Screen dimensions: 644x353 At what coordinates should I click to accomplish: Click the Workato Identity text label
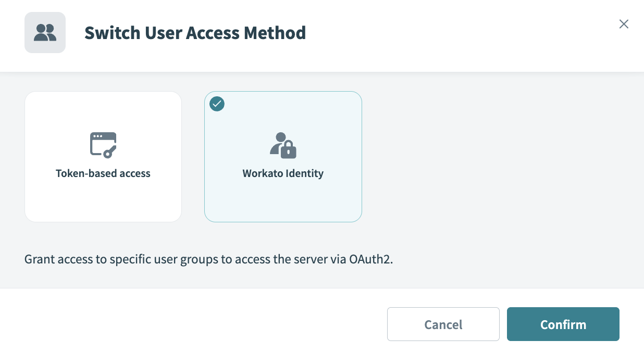click(x=283, y=173)
